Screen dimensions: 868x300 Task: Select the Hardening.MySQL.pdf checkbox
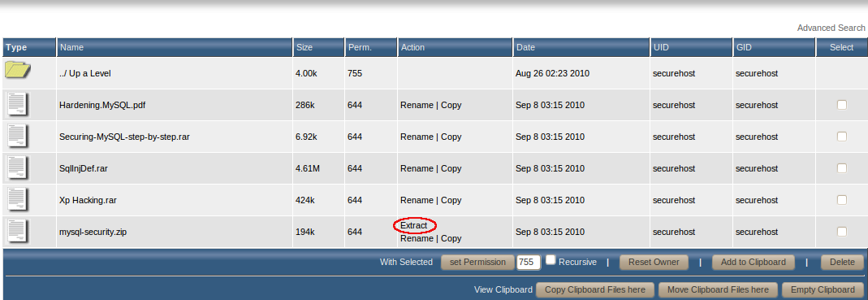[841, 104]
